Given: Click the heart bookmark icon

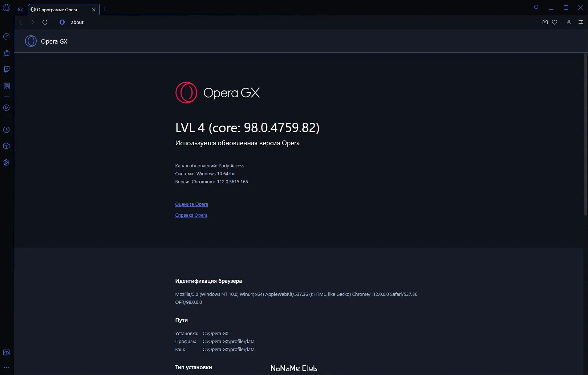Looking at the screenshot, I should [555, 22].
